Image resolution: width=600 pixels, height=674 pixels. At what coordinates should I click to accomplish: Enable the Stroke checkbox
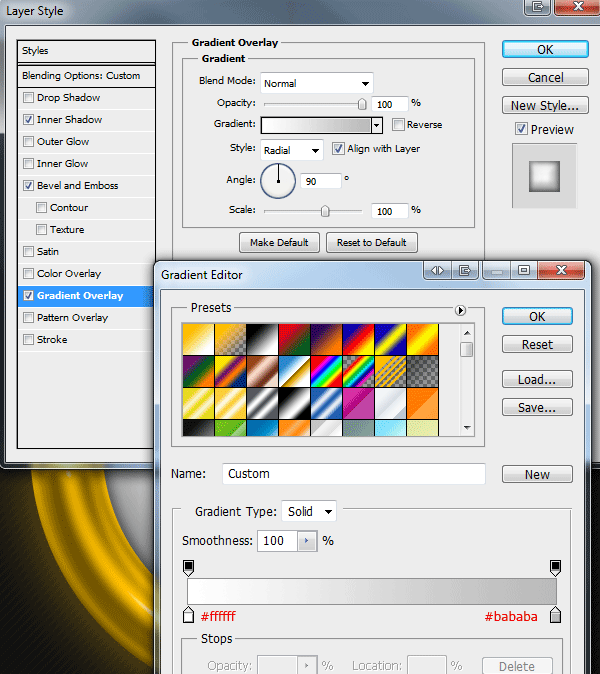pyautogui.click(x=28, y=340)
